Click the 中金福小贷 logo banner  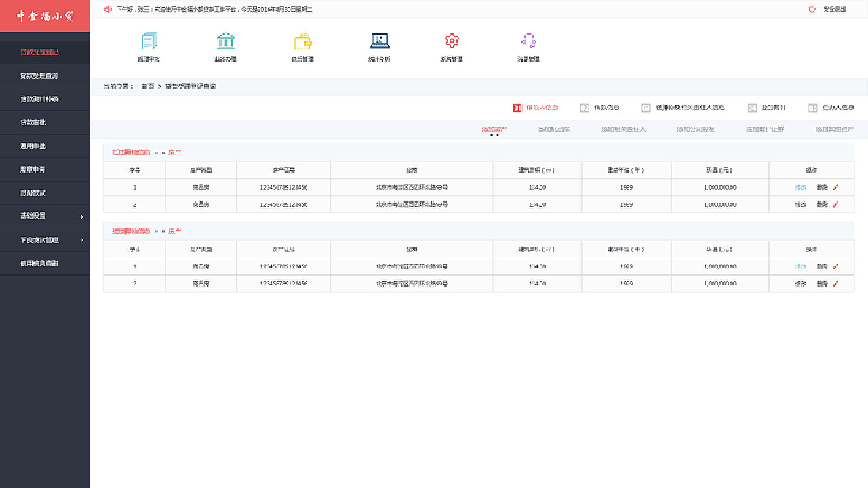coord(45,16)
